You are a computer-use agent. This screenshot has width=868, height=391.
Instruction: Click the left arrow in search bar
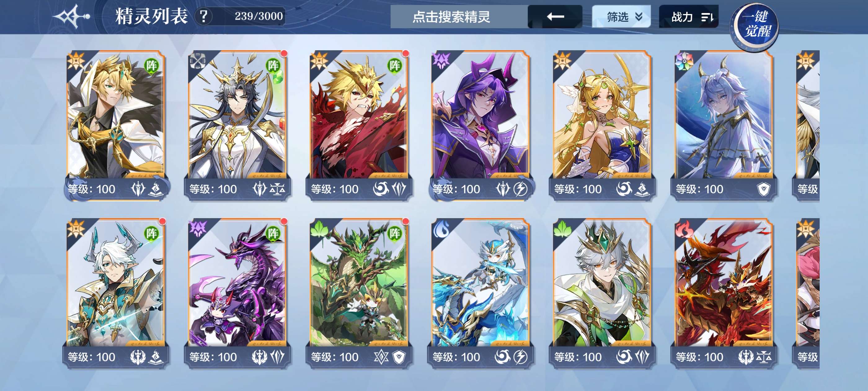click(x=555, y=16)
